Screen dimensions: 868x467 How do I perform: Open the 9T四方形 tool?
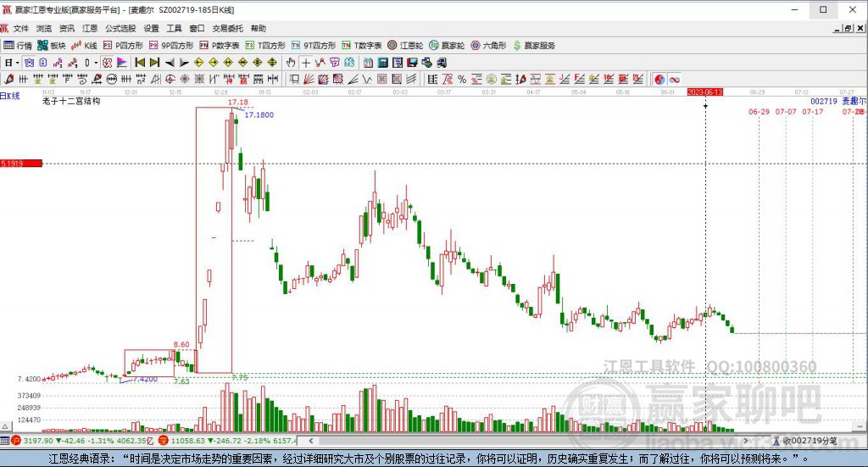coord(314,46)
